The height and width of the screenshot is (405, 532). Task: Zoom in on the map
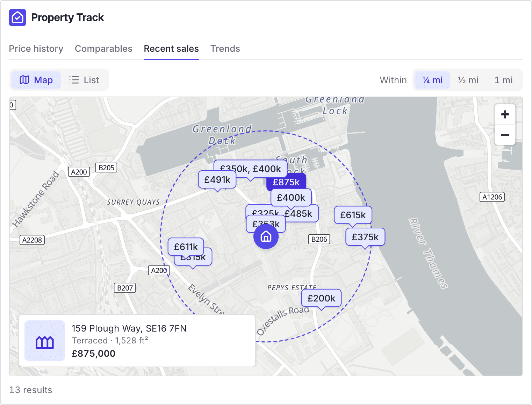coord(505,114)
